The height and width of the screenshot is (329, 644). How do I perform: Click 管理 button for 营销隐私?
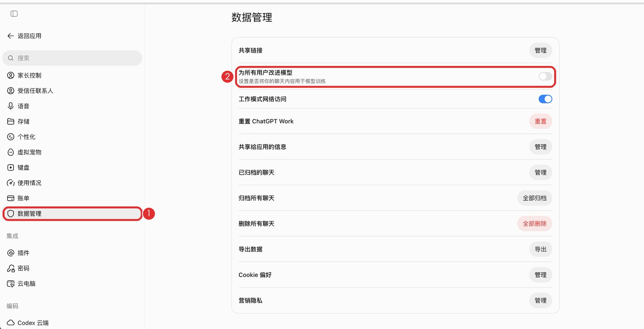pos(541,300)
